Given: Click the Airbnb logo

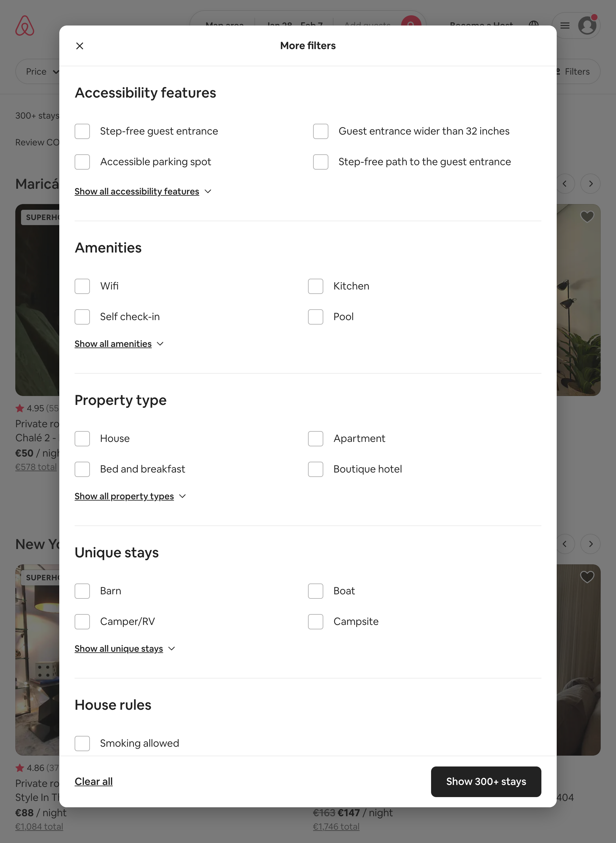Looking at the screenshot, I should click(x=25, y=26).
